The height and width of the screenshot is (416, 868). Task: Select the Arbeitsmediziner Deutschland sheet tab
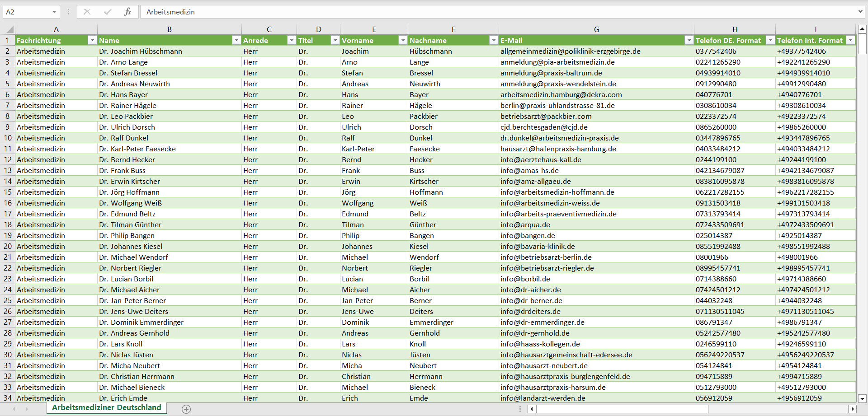(x=107, y=407)
